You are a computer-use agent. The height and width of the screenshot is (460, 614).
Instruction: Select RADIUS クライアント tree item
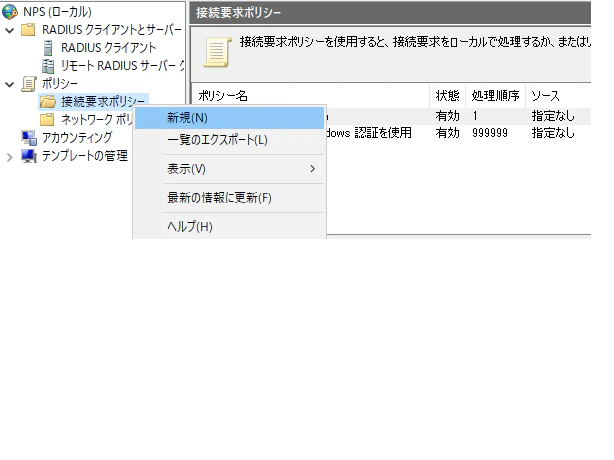108,48
